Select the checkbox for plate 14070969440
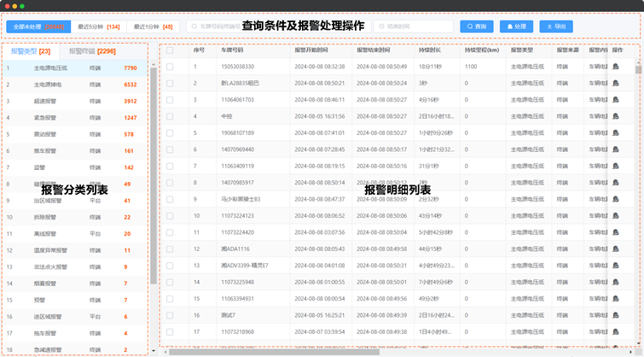The image size is (644, 357). tap(170, 149)
